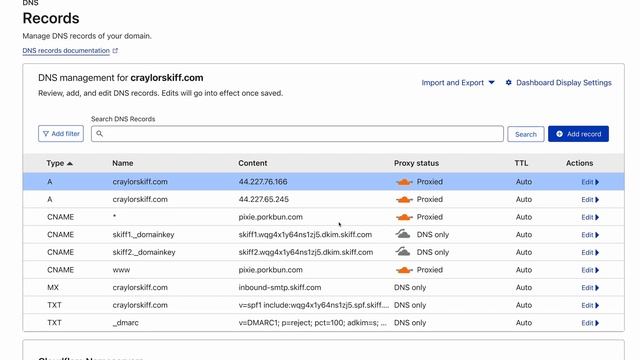
Task: Click Proxied cloud icon on www row
Action: click(x=404, y=270)
